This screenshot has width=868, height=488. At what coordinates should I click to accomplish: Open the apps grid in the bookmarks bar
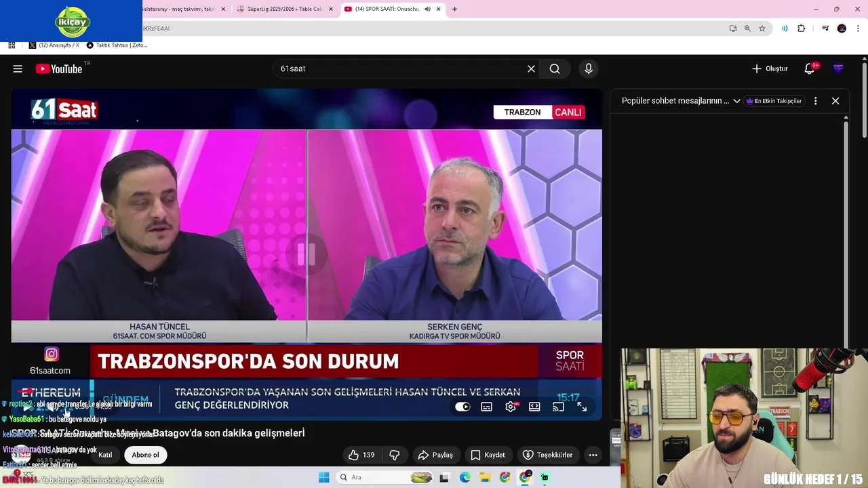pyautogui.click(x=12, y=45)
